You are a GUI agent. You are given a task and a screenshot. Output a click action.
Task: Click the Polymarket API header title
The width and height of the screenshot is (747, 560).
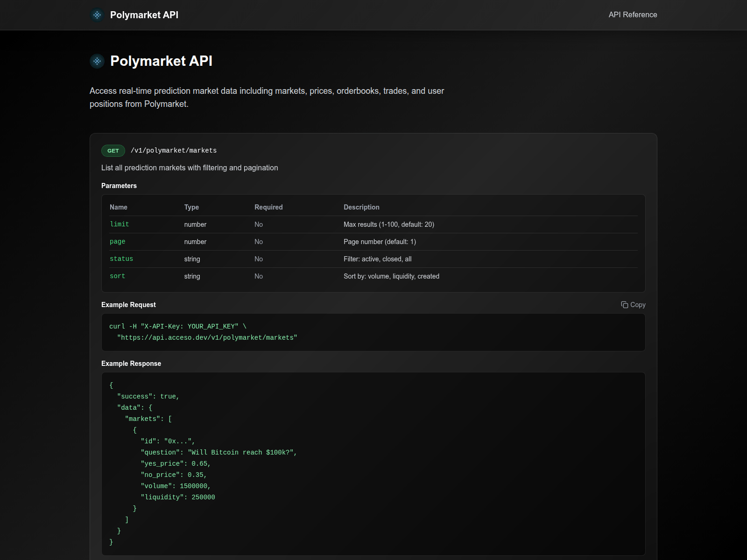(144, 15)
